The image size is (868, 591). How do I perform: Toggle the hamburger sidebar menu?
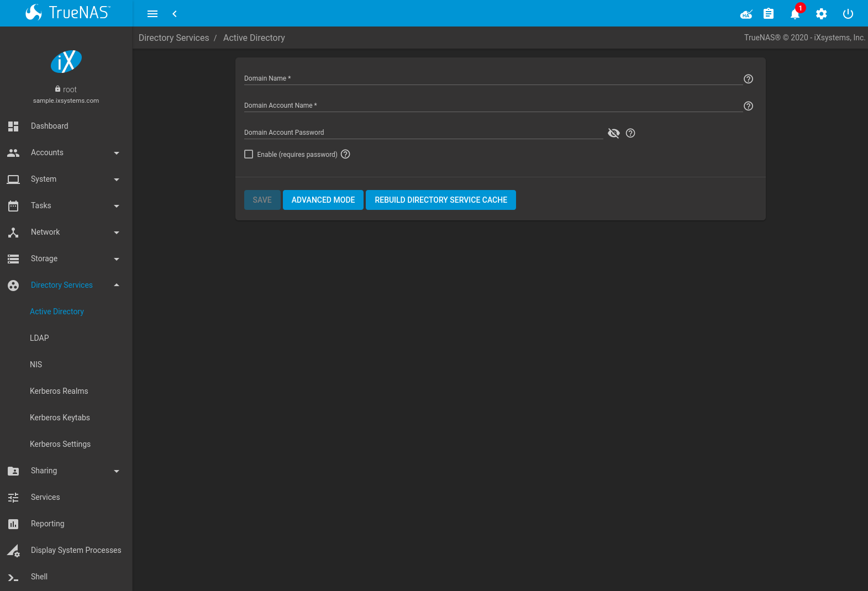click(152, 14)
